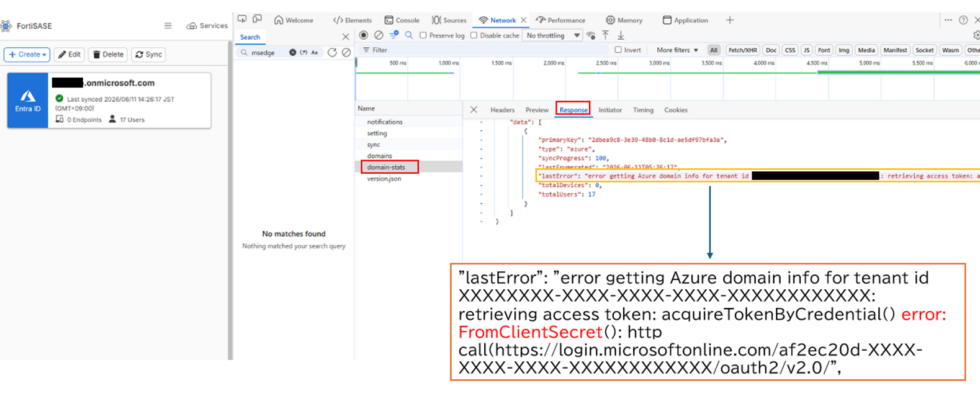
Task: Enable the Preserve log checkbox
Action: click(423, 35)
